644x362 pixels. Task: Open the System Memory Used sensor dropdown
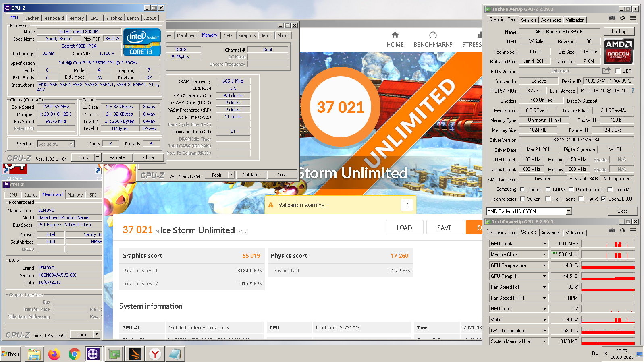pos(544,341)
